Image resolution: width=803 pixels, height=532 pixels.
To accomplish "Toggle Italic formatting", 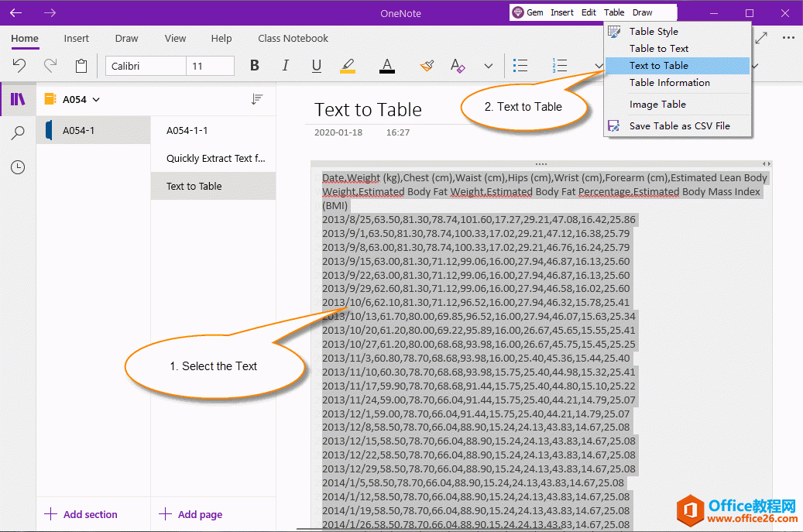I will click(285, 66).
